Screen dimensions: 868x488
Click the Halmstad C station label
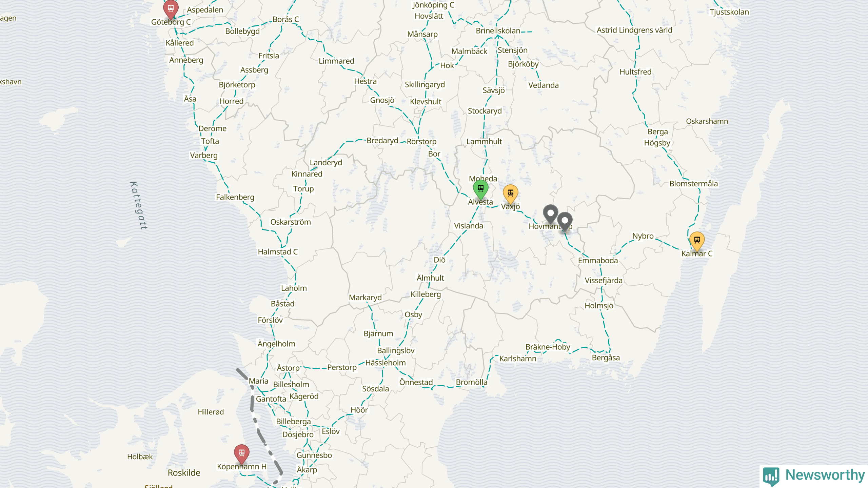278,252
